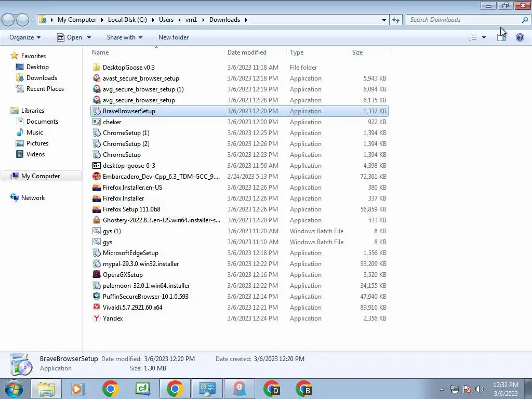Screen dimensions: 532x399
Task: Open Downloads in Favorites
Action: click(42, 78)
